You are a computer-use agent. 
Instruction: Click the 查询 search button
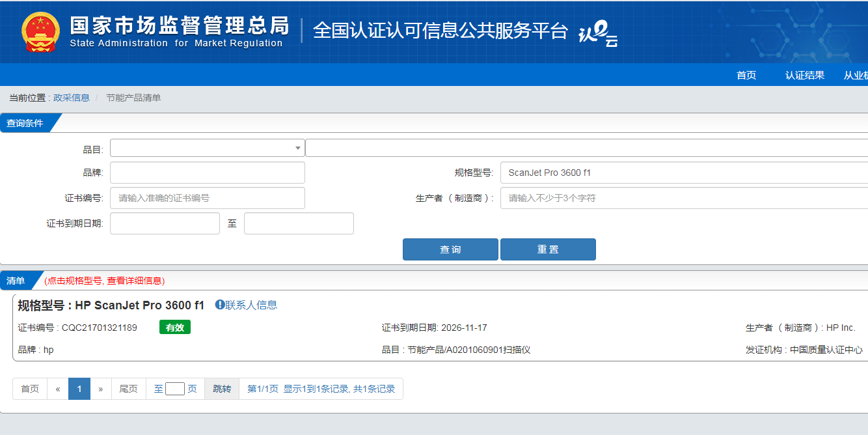click(450, 249)
